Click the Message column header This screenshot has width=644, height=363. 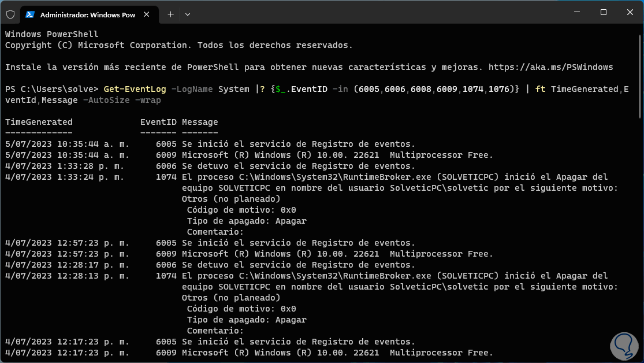pyautogui.click(x=200, y=122)
